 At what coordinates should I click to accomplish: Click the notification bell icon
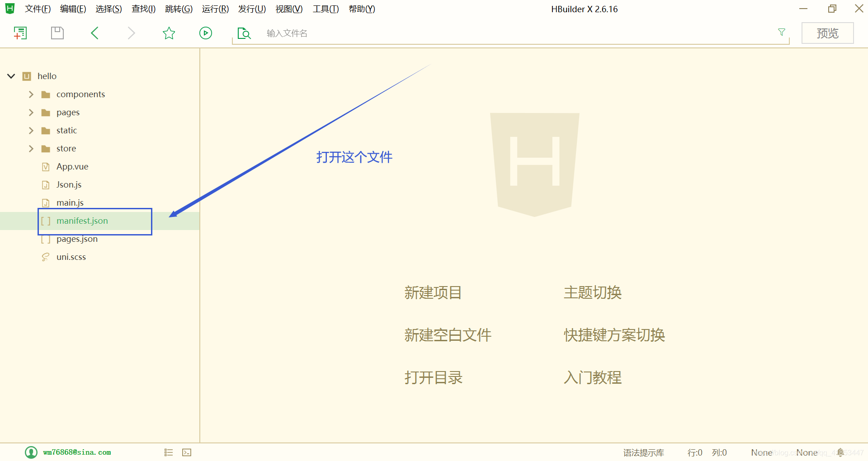840,452
